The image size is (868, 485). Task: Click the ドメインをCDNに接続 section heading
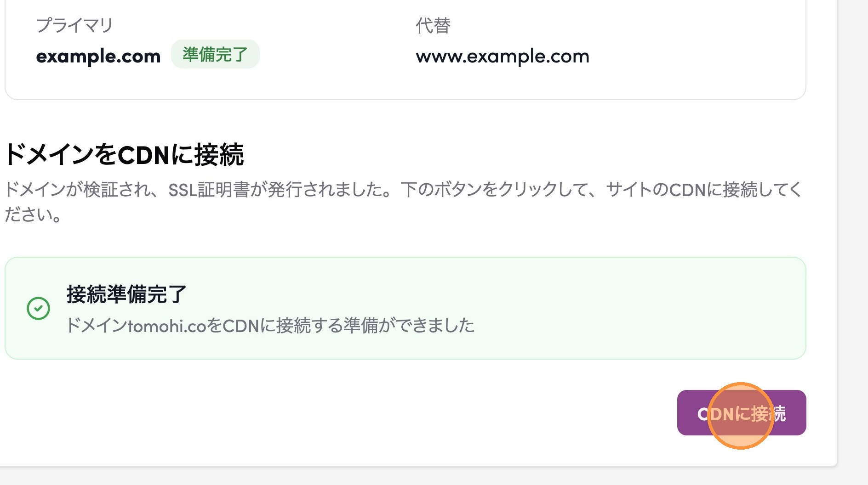pos(124,154)
